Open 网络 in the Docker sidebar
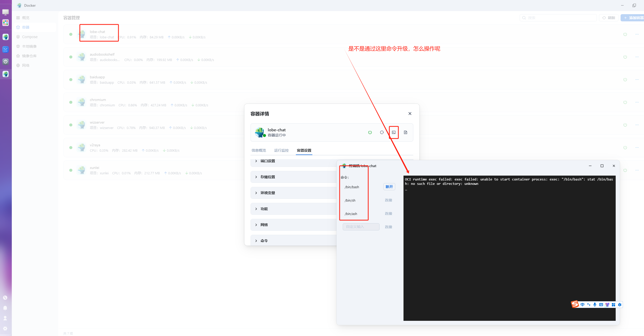644x336 pixels. click(x=35, y=65)
